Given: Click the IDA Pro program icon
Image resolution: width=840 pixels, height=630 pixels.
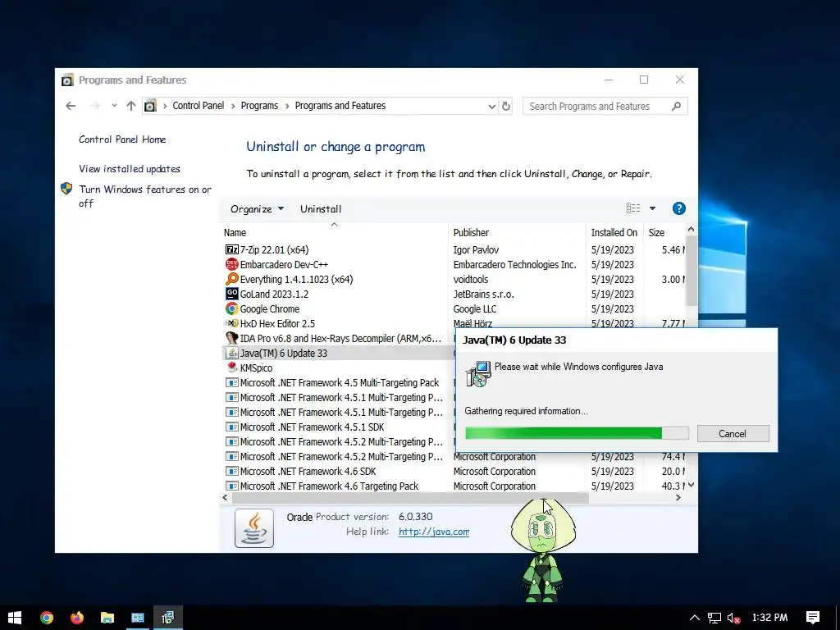Looking at the screenshot, I should [232, 338].
